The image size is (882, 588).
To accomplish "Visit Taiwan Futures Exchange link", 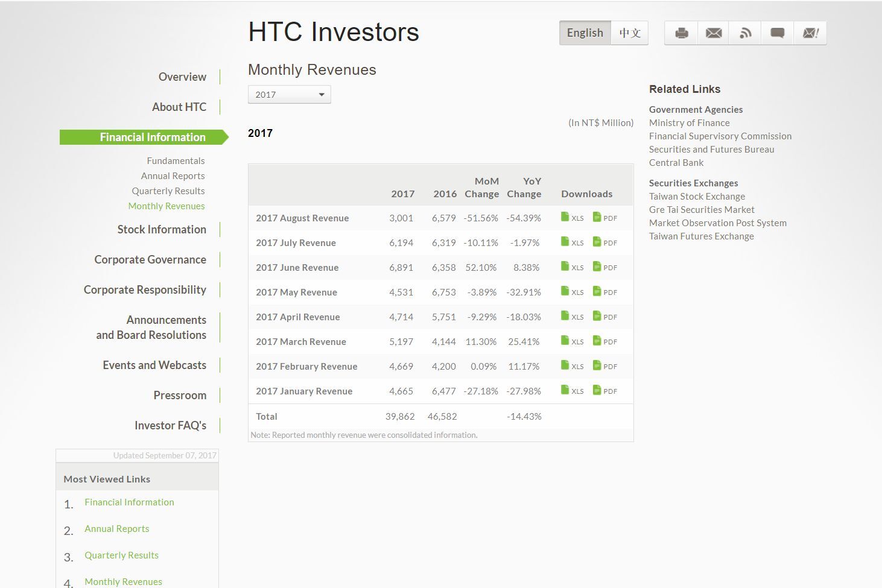I will tap(702, 236).
